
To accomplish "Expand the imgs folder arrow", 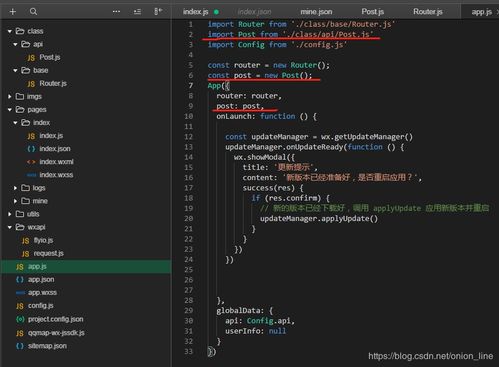I will coord(10,97).
